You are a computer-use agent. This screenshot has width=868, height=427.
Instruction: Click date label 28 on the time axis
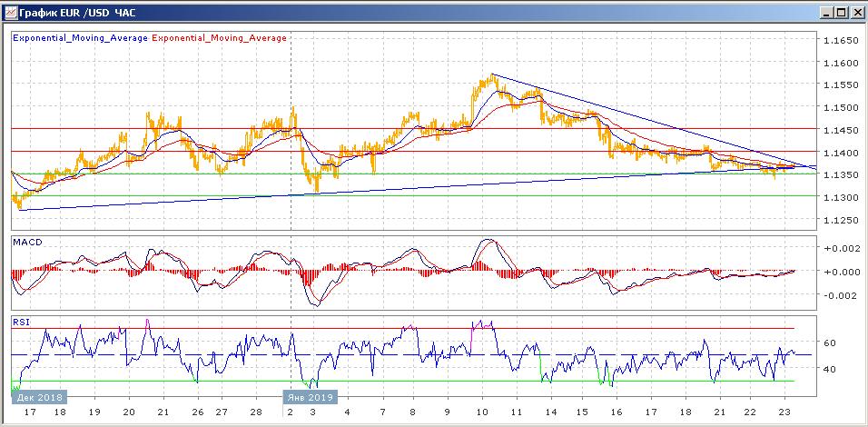coord(256,412)
